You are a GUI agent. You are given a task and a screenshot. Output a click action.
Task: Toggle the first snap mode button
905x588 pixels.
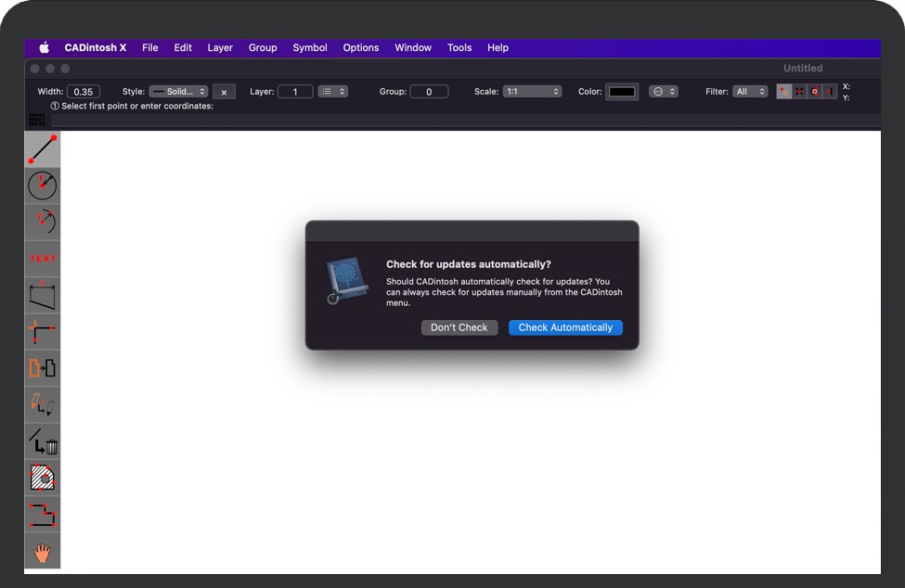click(783, 92)
